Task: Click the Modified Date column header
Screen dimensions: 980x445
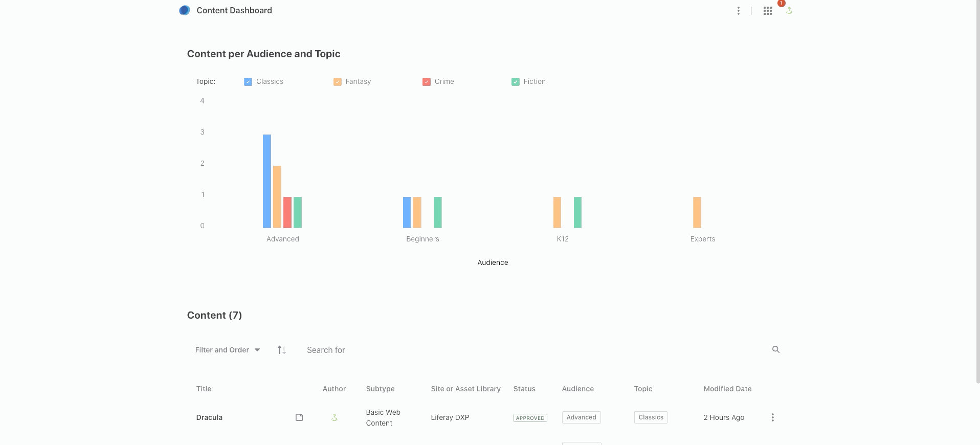Action: 727,389
